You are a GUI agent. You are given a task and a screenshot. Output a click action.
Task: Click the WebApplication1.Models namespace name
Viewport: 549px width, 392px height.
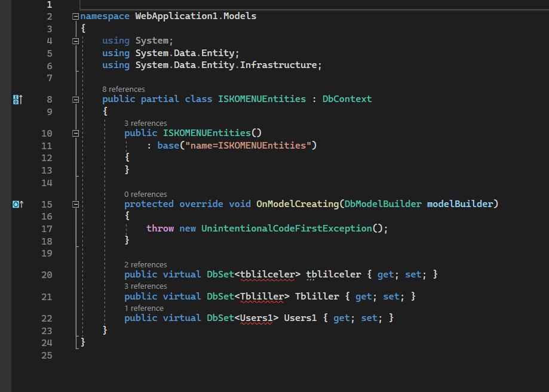point(196,16)
